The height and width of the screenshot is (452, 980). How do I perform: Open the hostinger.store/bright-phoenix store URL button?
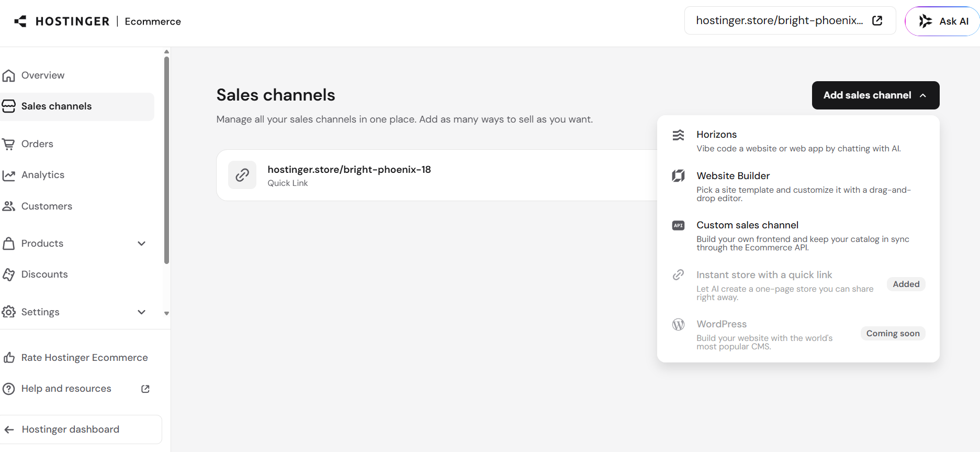pos(790,20)
